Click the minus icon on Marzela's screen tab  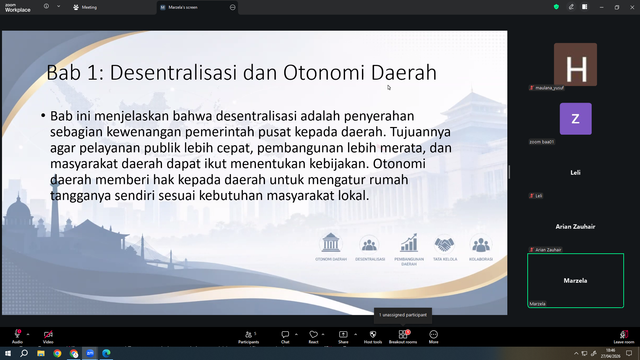pyautogui.click(x=233, y=7)
